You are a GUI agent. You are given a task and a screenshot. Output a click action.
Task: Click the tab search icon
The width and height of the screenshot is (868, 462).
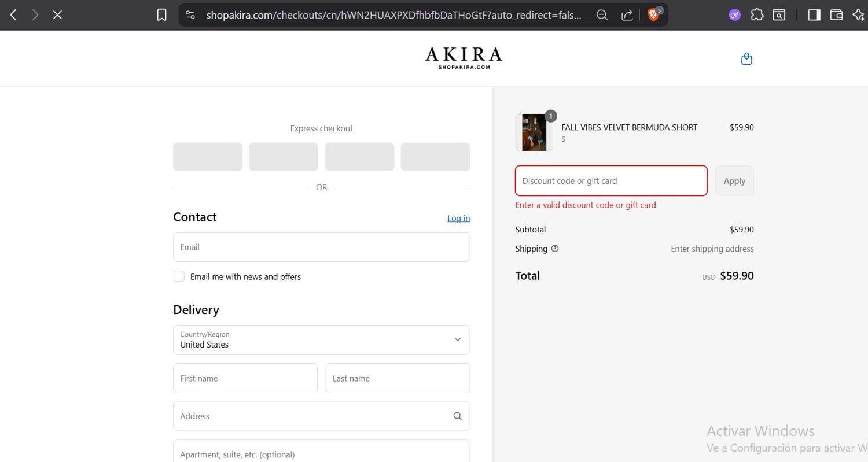(x=779, y=15)
